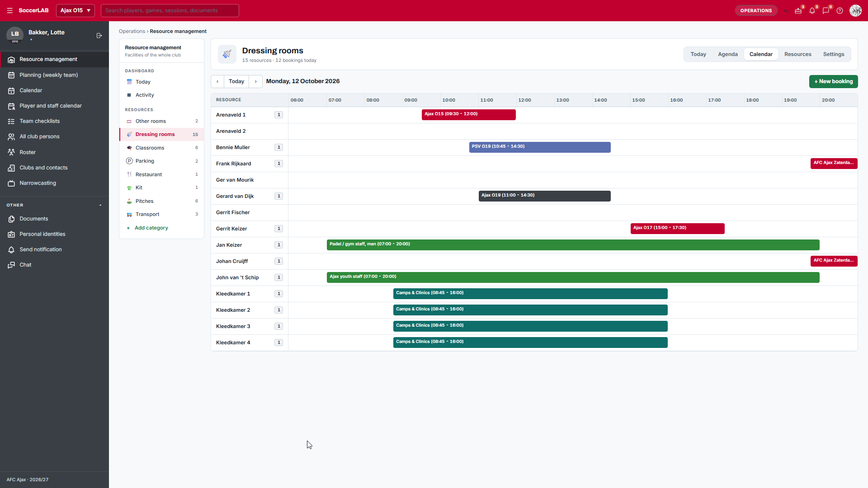Image resolution: width=868 pixels, height=488 pixels.
Task: Switch to the Settings tab
Action: [x=833, y=54]
